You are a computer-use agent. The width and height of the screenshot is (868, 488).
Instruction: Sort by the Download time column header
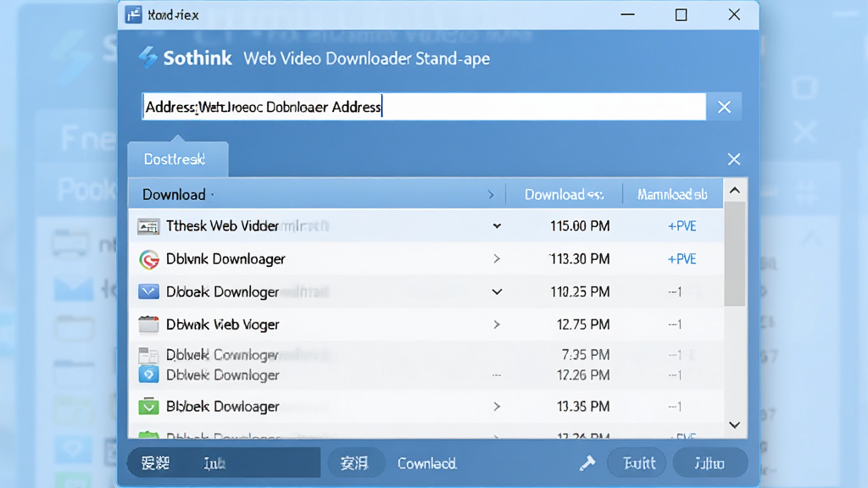click(x=564, y=195)
